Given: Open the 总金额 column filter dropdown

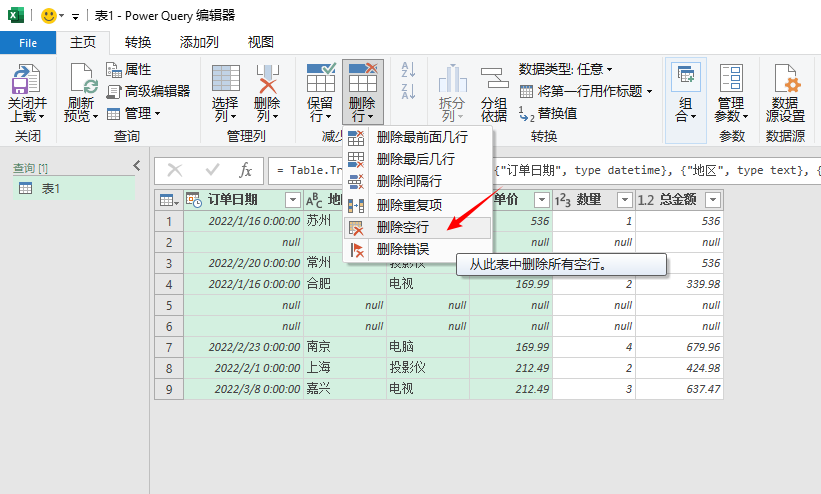Looking at the screenshot, I should point(713,200).
